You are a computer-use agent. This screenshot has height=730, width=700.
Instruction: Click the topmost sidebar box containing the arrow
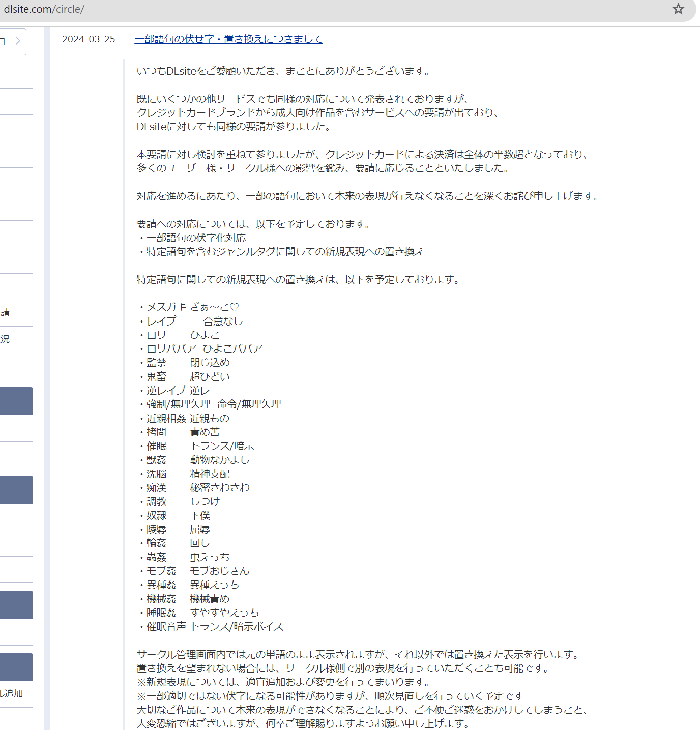pos(13,42)
